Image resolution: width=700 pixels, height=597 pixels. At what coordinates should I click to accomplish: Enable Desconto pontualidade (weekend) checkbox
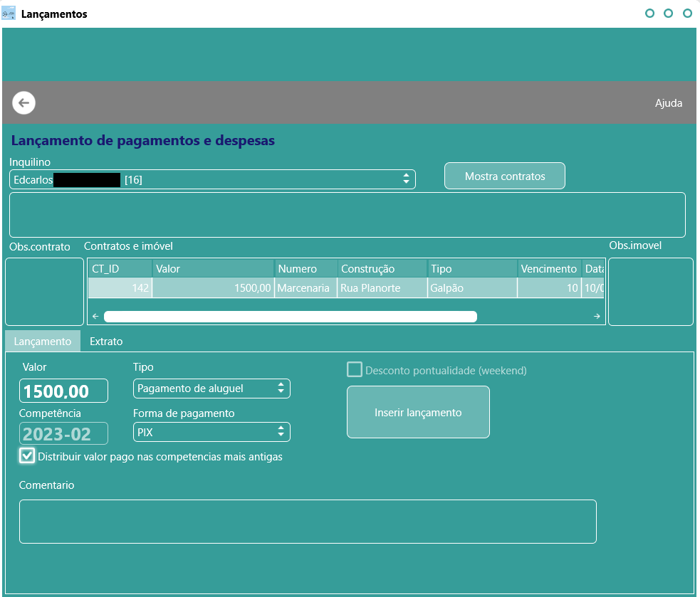355,369
